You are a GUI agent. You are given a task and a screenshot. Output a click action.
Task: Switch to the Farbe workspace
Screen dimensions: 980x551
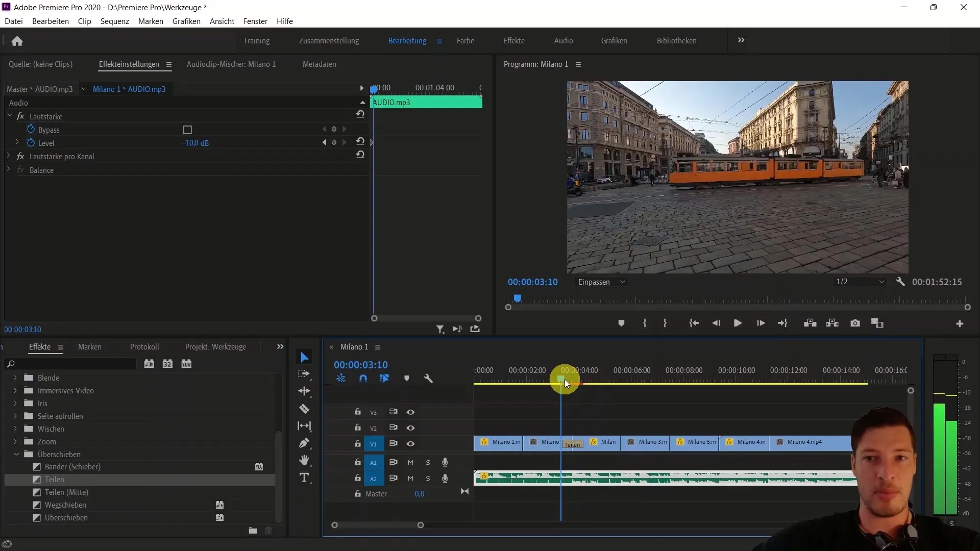click(x=465, y=41)
